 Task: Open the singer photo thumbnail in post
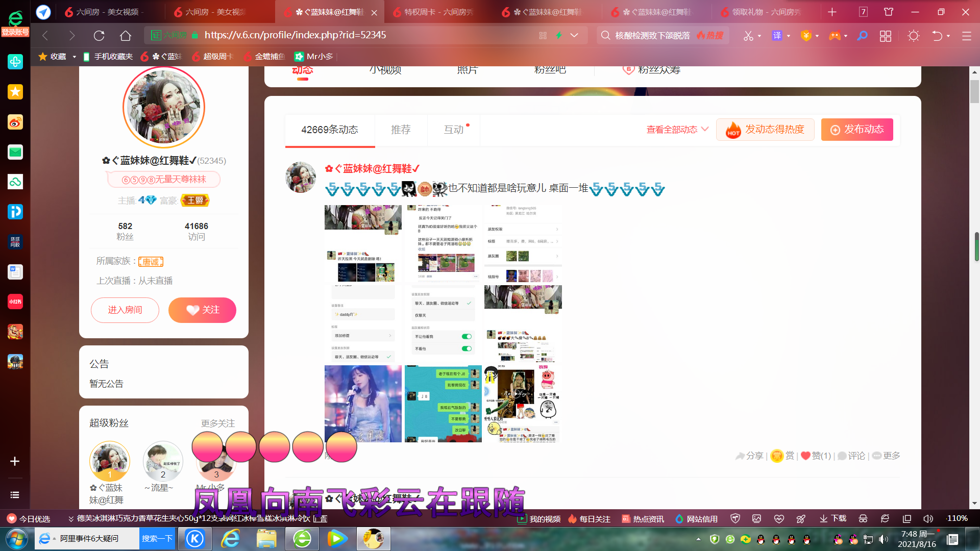click(x=363, y=404)
